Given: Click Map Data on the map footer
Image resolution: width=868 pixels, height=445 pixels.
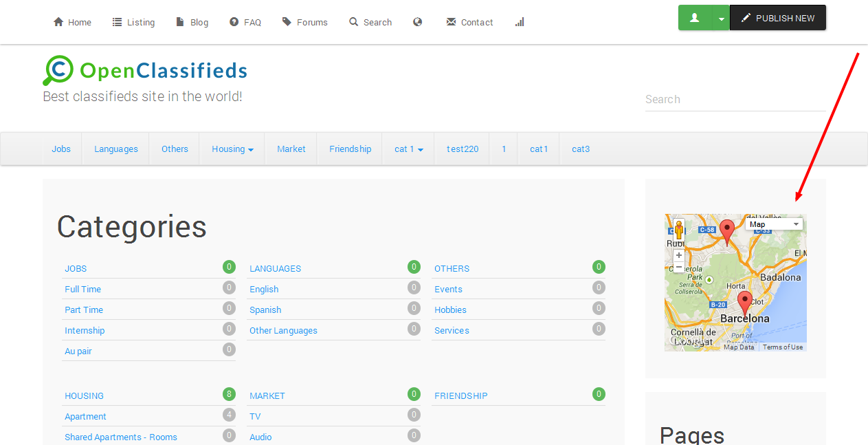Looking at the screenshot, I should pos(739,347).
